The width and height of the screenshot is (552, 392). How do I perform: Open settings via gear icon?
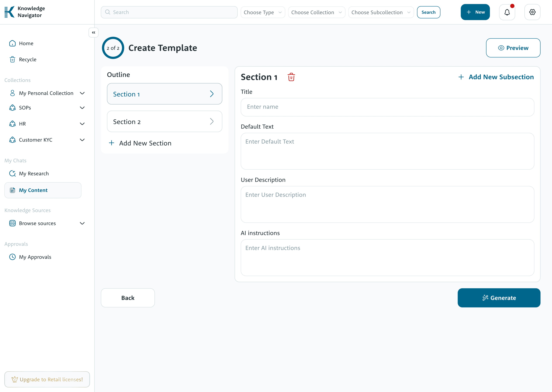pyautogui.click(x=532, y=12)
